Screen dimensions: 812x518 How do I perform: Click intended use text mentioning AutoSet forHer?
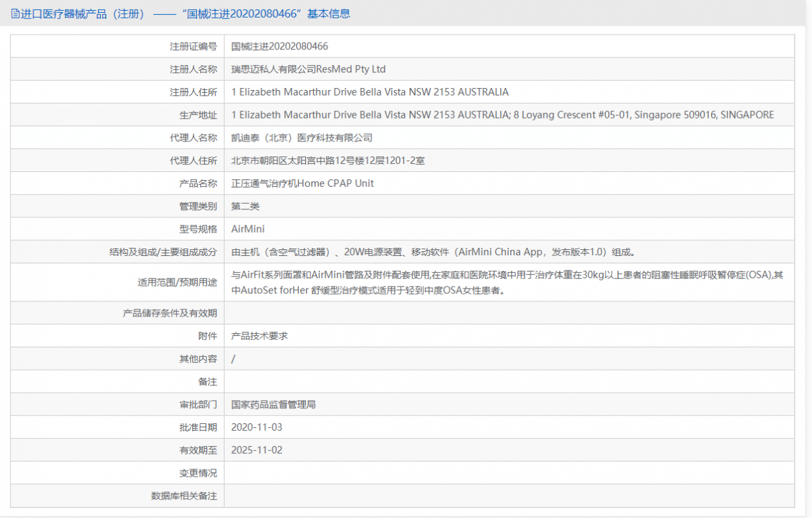pos(507,282)
